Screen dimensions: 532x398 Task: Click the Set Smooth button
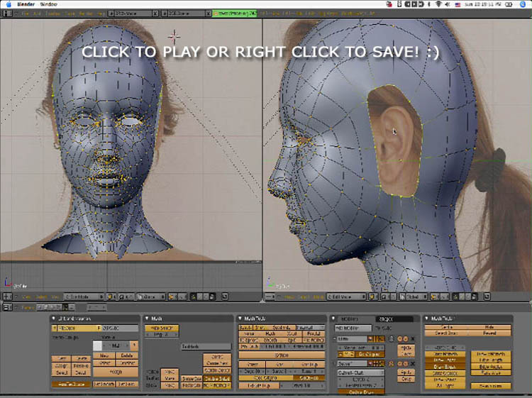[x=104, y=385]
